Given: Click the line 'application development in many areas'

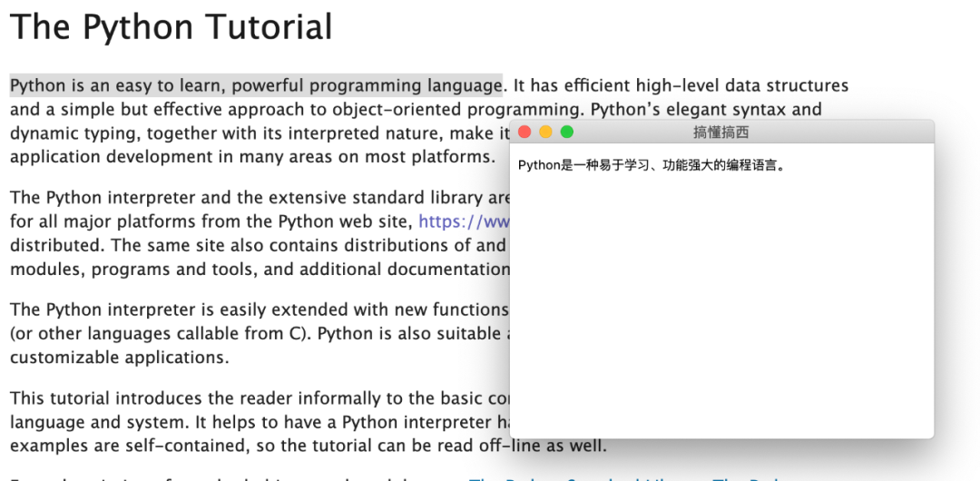Looking at the screenshot, I should tap(253, 156).
